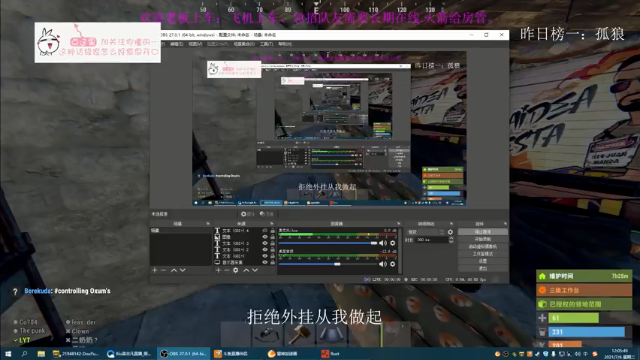Lock the 显示器采集 display capture source

(272, 262)
